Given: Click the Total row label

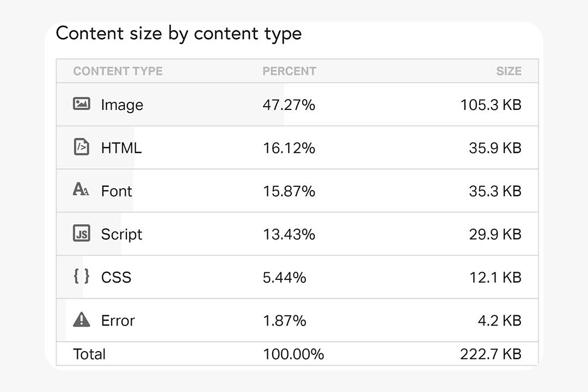Looking at the screenshot, I should tap(89, 354).
